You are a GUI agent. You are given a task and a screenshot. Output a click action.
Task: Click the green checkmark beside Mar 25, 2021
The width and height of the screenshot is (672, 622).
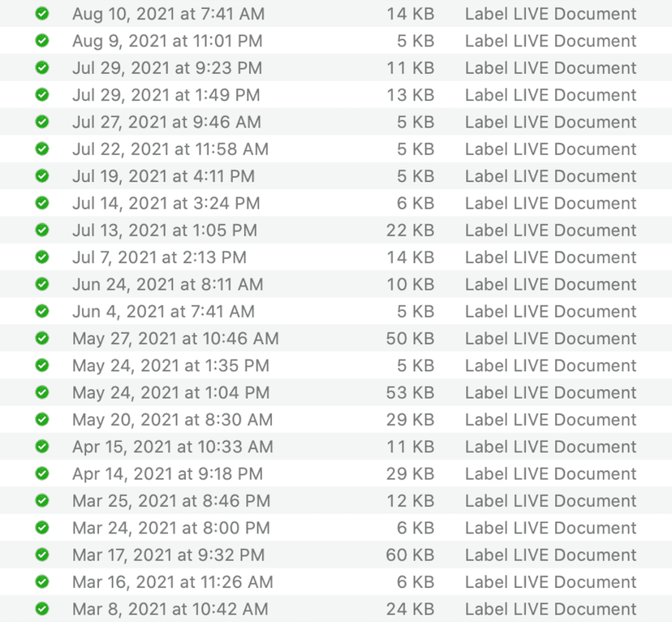(42, 501)
